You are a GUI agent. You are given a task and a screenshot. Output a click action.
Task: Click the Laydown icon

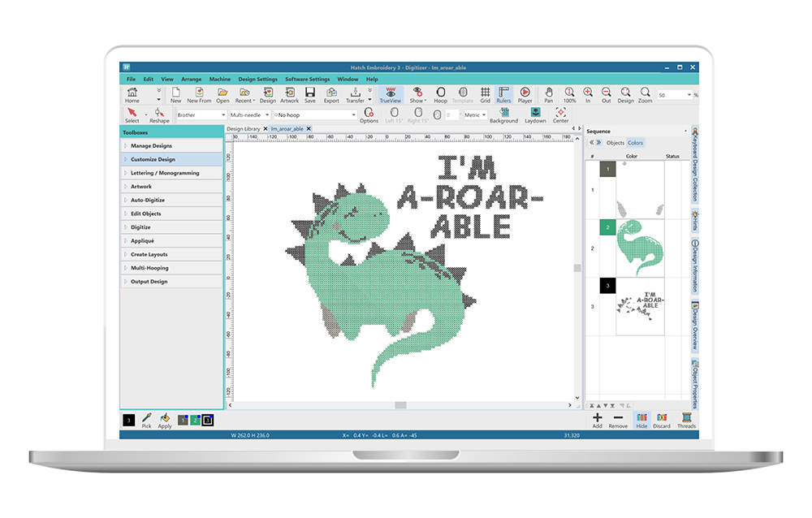click(x=535, y=114)
